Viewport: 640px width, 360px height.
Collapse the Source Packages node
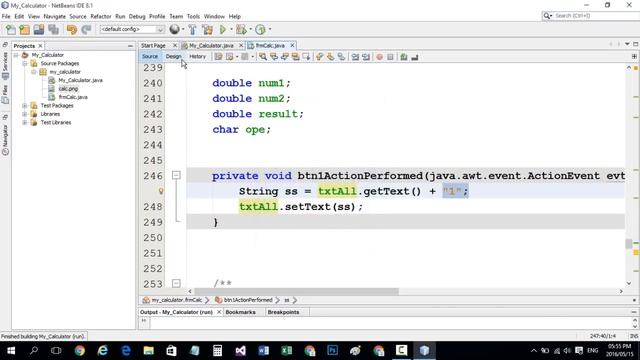click(25, 63)
